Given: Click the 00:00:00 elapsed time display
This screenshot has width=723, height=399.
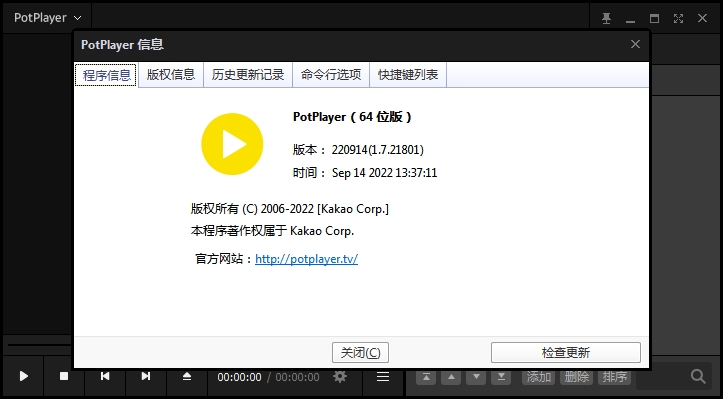Looking at the screenshot, I should tap(239, 377).
